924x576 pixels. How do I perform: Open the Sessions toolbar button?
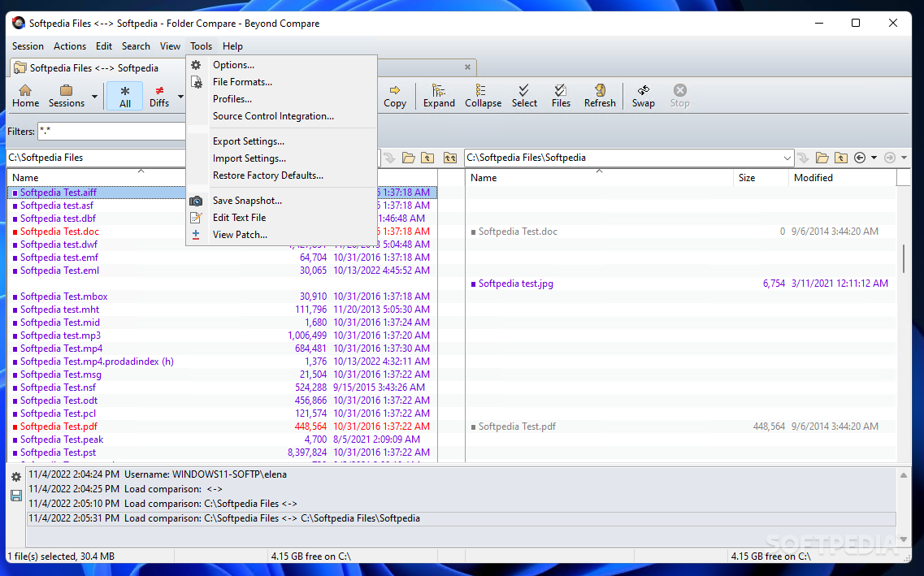pos(67,96)
